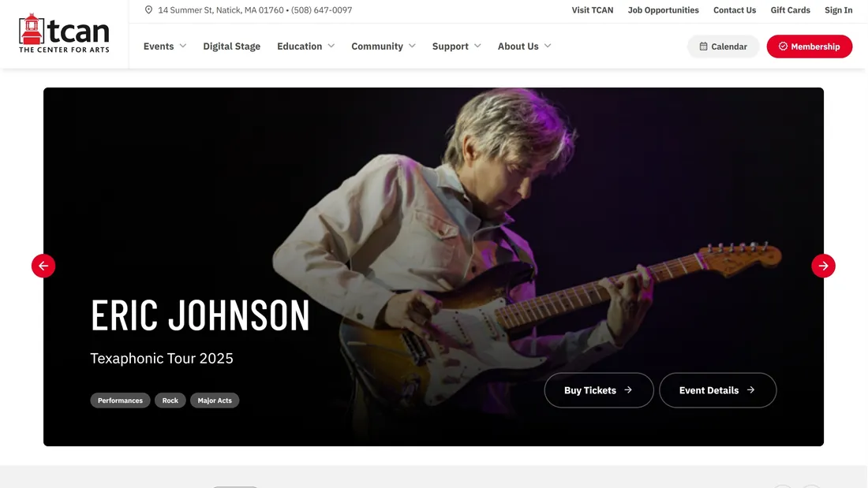This screenshot has width=868, height=488.
Task: Open the Support dropdown menu
Action: pyautogui.click(x=456, y=46)
